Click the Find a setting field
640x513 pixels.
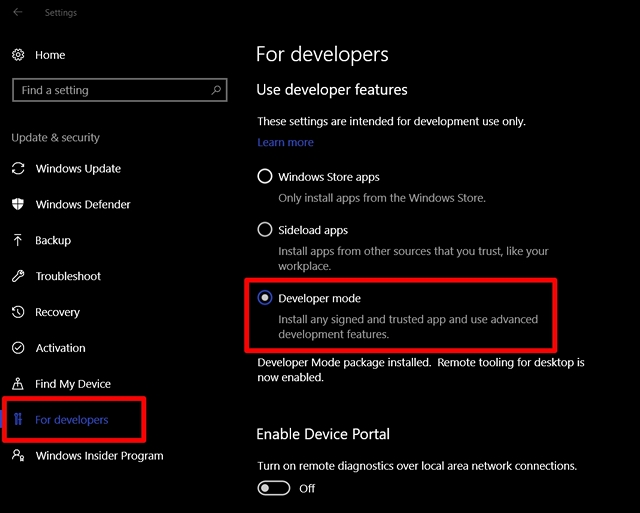pos(120,90)
